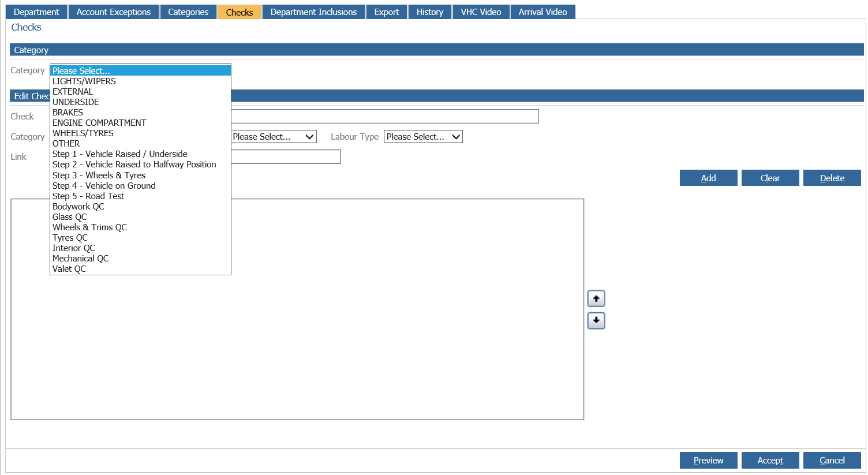Choose the Please Select... option in the Category list
This screenshot has width=868, height=475.
point(140,70)
